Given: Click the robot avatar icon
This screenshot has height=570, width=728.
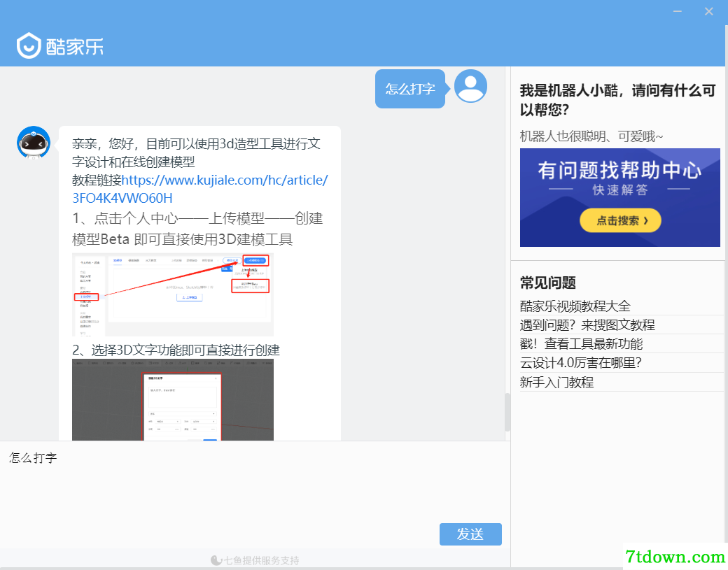Looking at the screenshot, I should coord(34,143).
